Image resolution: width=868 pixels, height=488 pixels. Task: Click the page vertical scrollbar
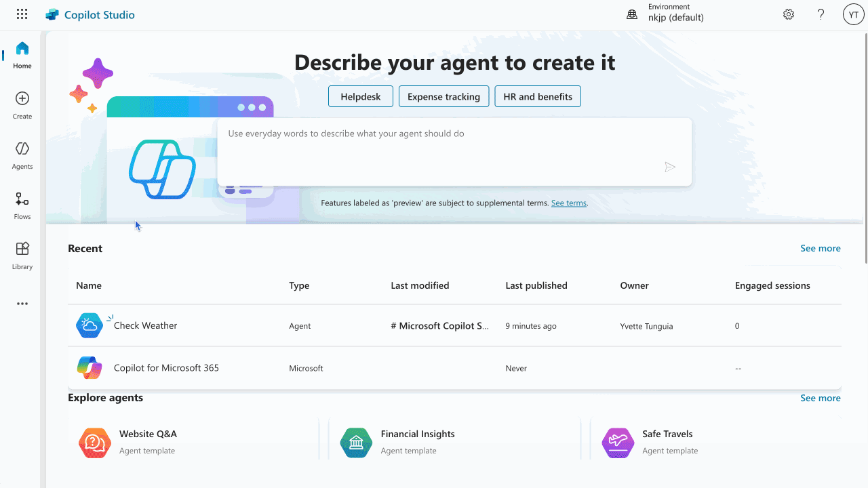click(865, 148)
